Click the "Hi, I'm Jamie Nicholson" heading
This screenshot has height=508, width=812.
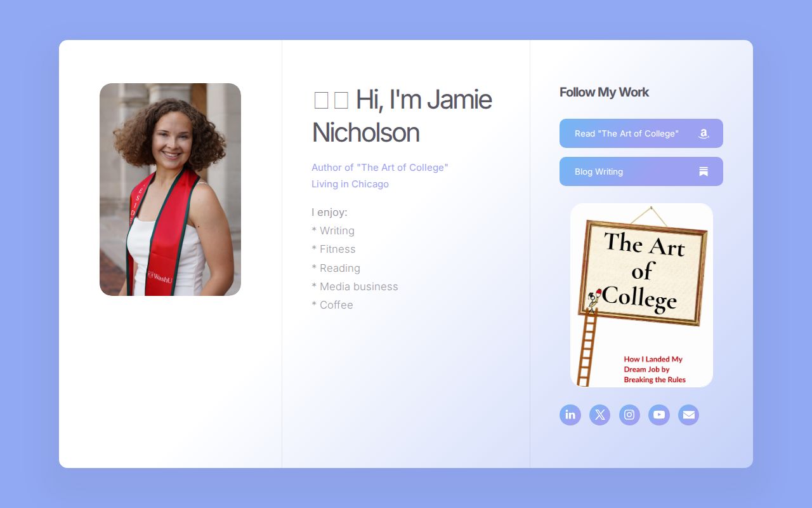point(402,116)
